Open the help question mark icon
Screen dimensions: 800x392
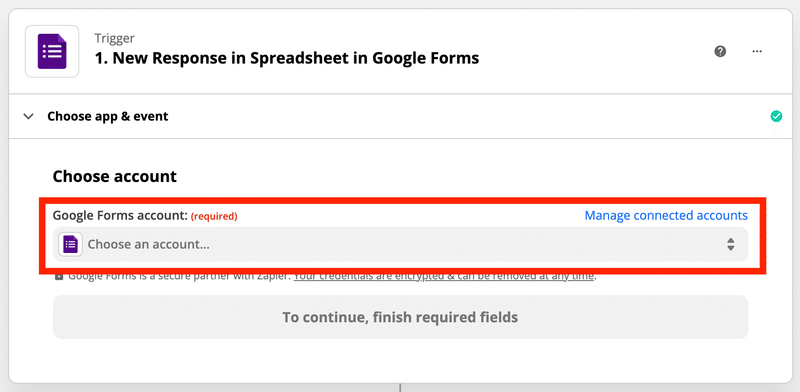point(720,52)
